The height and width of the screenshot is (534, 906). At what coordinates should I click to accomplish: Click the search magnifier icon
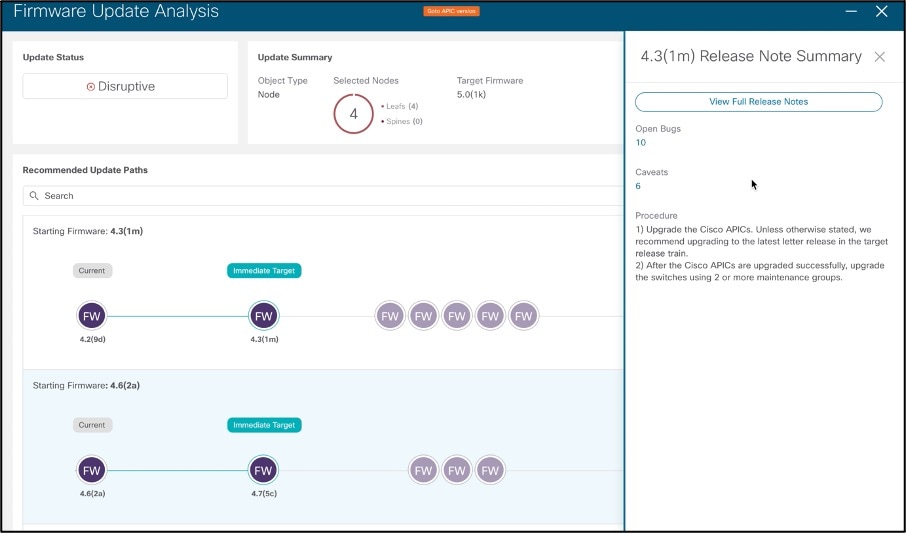tap(34, 196)
